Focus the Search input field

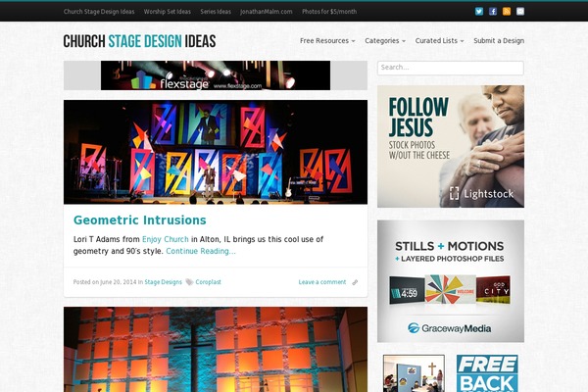tap(451, 68)
